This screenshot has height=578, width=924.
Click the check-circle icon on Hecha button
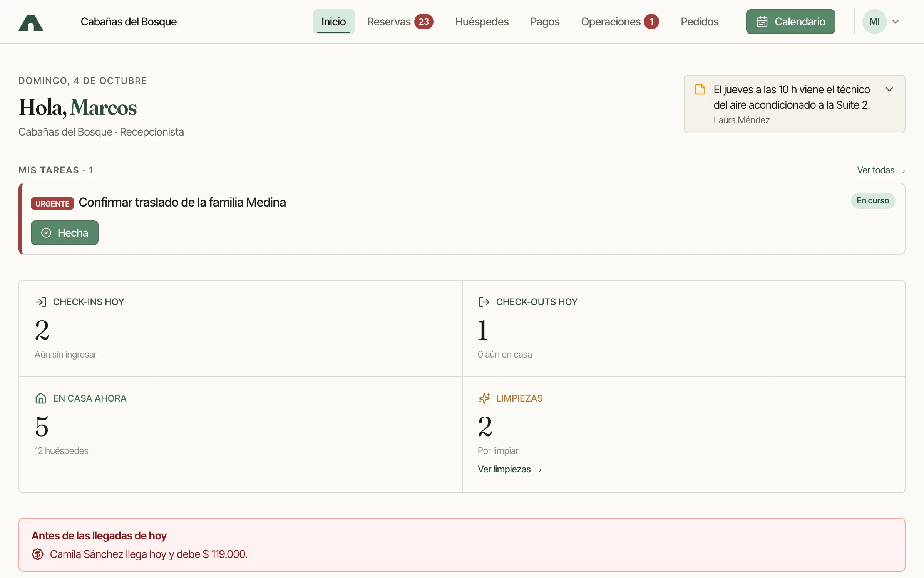pyautogui.click(x=46, y=233)
